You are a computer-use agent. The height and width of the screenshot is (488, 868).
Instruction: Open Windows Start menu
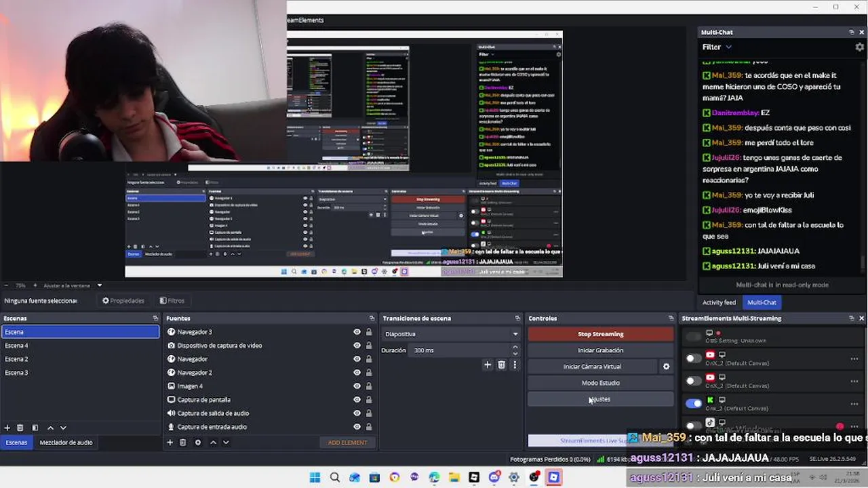coord(315,478)
